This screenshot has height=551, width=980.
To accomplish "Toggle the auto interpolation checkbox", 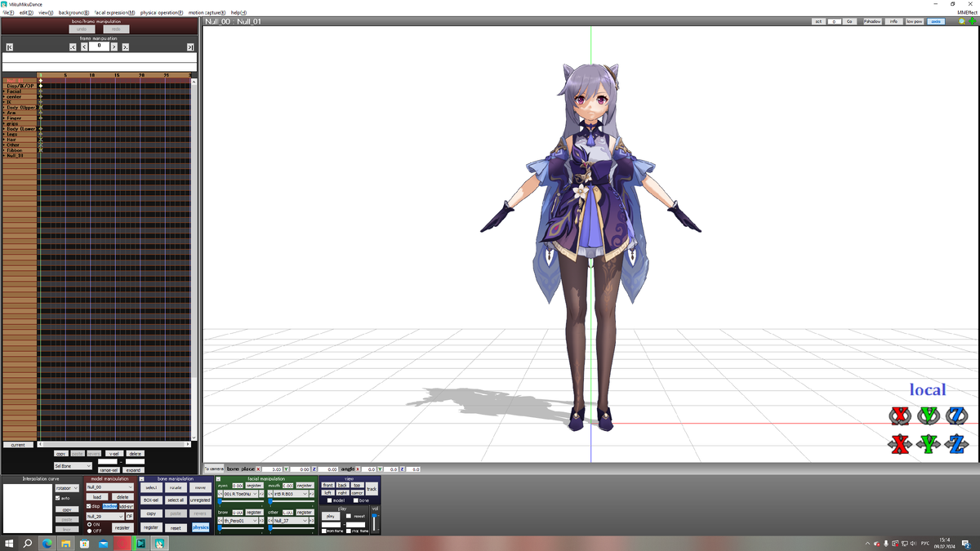I will (57, 498).
